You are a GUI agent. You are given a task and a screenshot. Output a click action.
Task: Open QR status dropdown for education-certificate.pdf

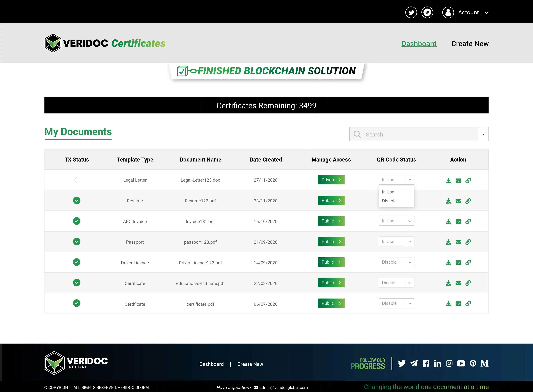coord(396,283)
